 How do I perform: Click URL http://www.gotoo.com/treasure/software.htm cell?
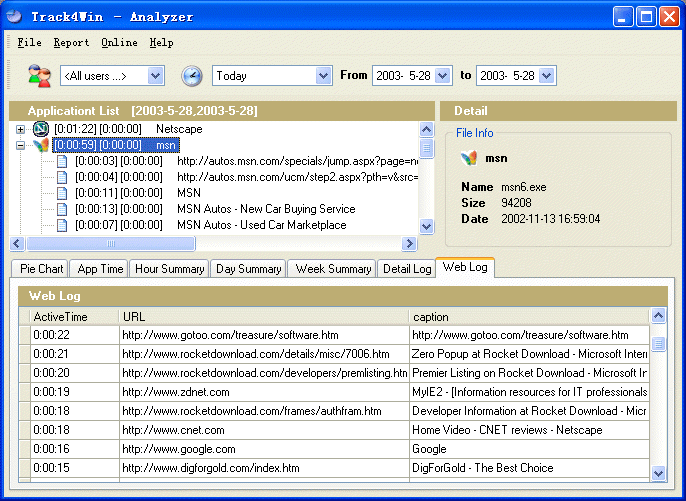point(264,335)
